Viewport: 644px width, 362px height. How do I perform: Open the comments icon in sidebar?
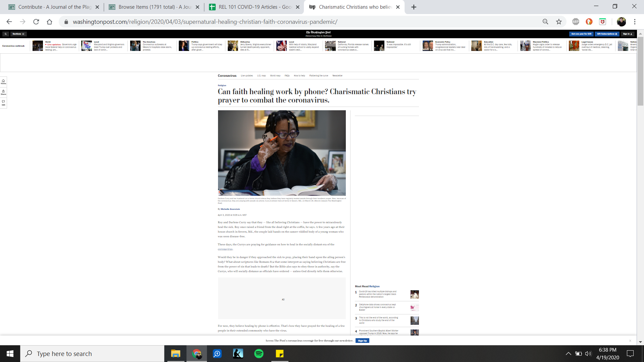[3, 103]
